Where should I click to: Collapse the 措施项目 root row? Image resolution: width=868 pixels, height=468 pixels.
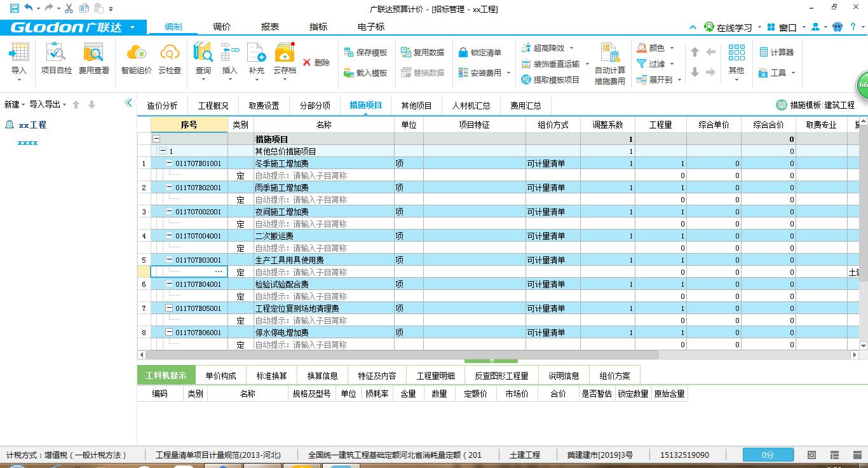tap(156, 139)
